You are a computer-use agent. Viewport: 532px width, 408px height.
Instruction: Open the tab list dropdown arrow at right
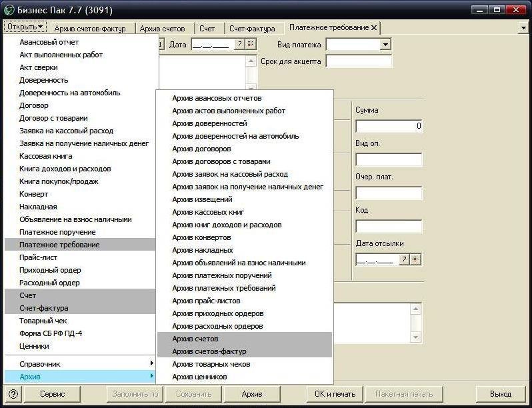524,28
